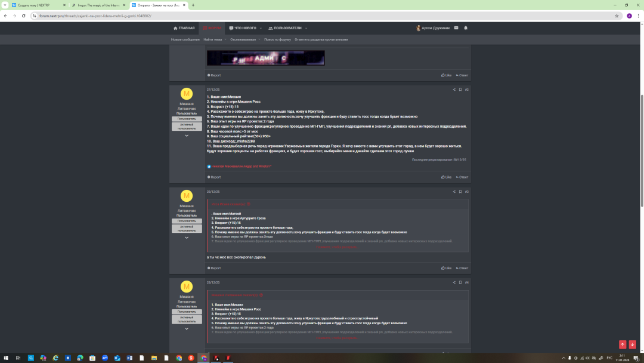This screenshot has height=363, width=644.
Task: Click the red scroll-to-bottom arrow button
Action: [x=632, y=344]
